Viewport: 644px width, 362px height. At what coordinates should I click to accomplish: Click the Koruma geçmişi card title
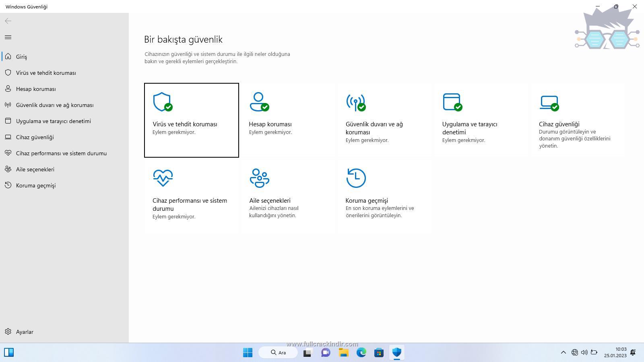tap(367, 201)
